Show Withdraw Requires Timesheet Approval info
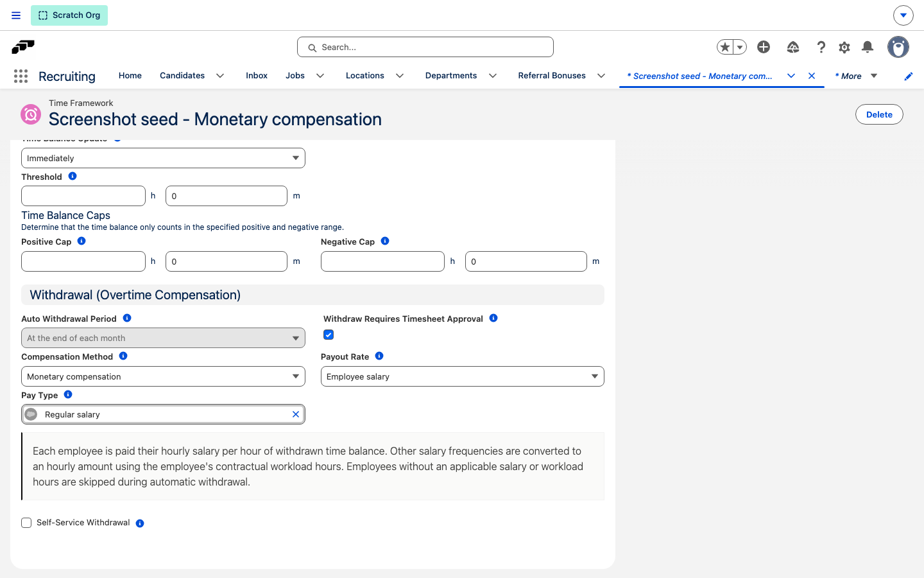The width and height of the screenshot is (924, 578). pos(493,318)
